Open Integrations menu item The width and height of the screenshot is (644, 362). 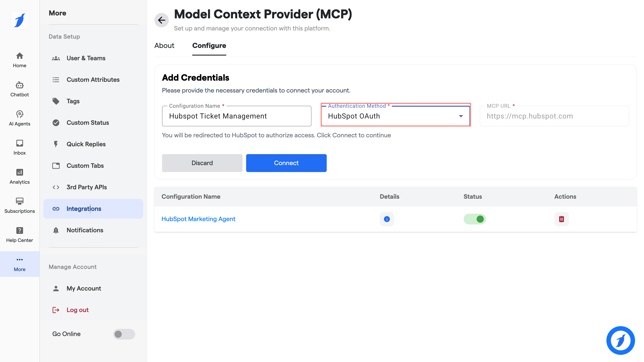pos(93,209)
